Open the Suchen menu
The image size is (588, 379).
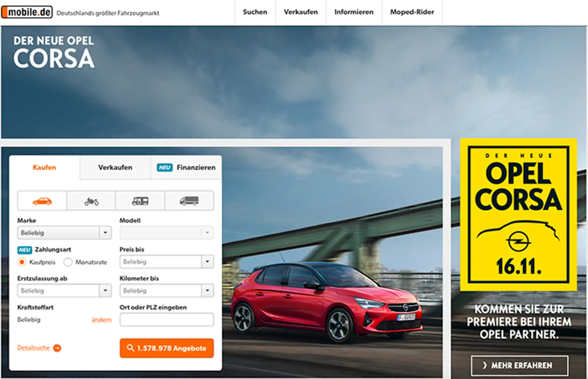(x=255, y=12)
